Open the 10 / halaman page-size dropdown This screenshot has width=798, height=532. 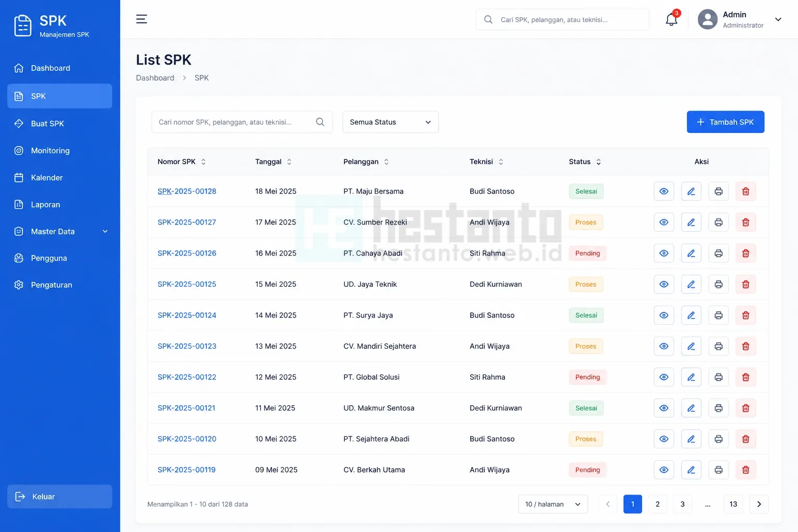click(553, 504)
